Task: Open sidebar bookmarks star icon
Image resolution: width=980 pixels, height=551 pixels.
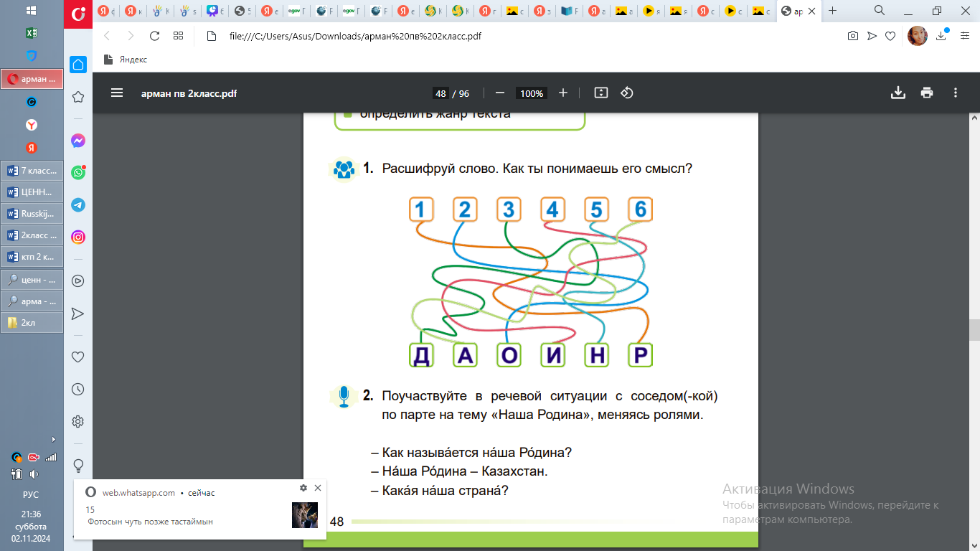Action: (78, 97)
